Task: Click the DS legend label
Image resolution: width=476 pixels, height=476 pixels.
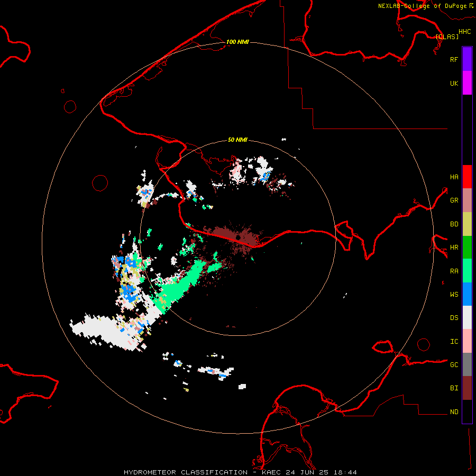Action: (x=454, y=318)
